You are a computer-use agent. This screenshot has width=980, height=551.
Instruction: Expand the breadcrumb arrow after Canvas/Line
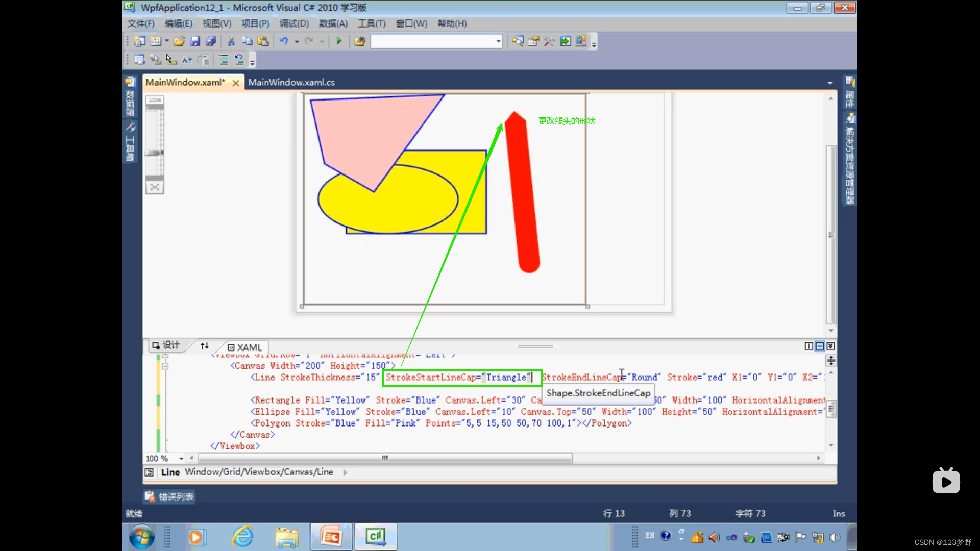pos(346,472)
